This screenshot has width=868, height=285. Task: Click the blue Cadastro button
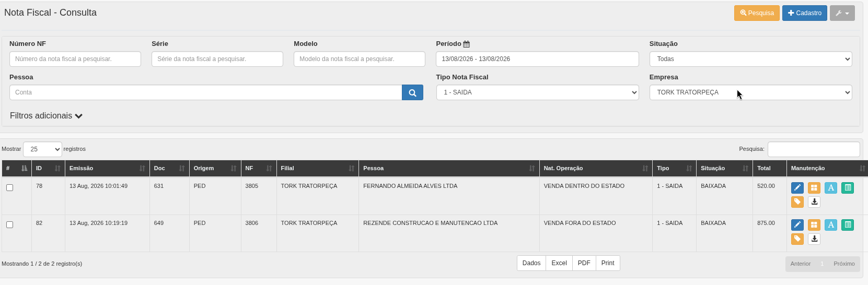click(805, 13)
